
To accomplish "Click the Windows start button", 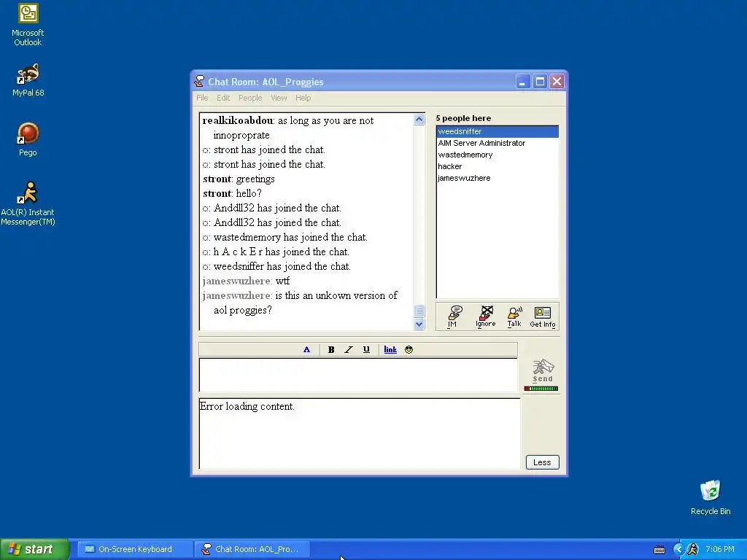I will [34, 549].
